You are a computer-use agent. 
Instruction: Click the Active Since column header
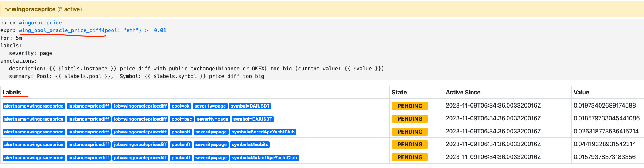tap(463, 93)
